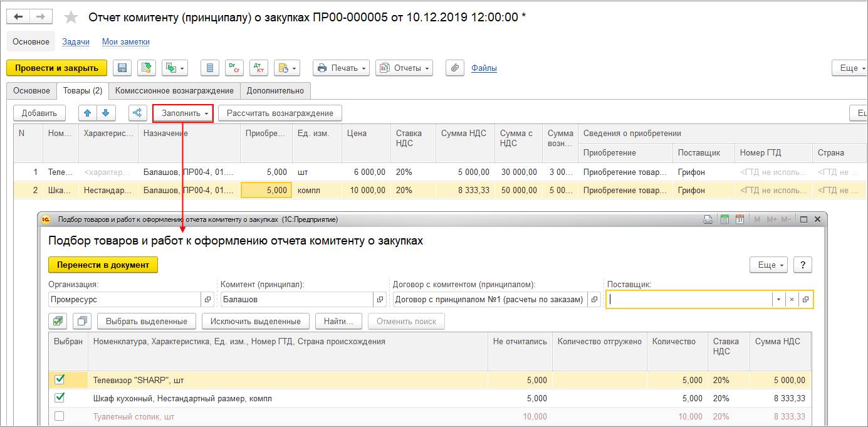Click into the Поставщик input field

pos(689,299)
